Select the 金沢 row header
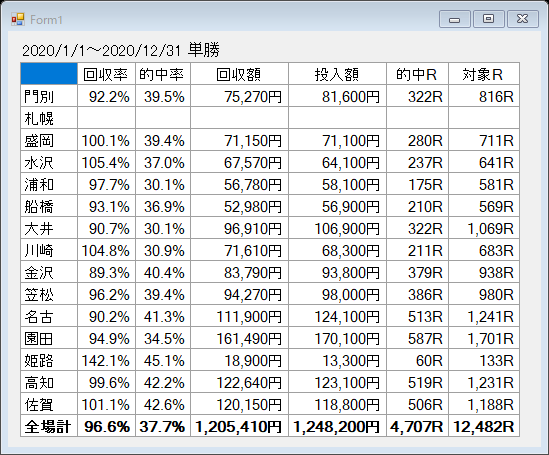The image size is (549, 455). click(49, 272)
